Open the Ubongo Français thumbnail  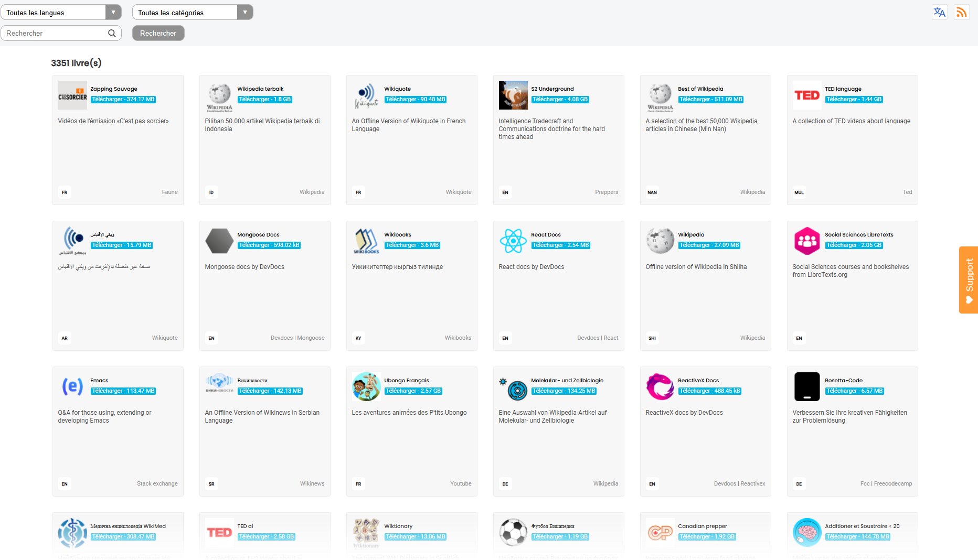pyautogui.click(x=366, y=387)
